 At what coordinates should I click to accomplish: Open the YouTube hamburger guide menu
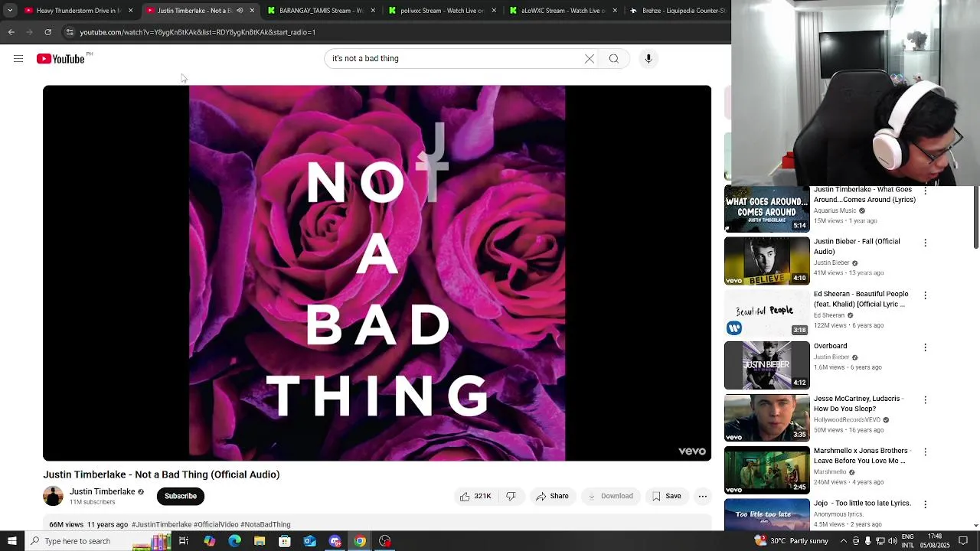click(x=18, y=59)
